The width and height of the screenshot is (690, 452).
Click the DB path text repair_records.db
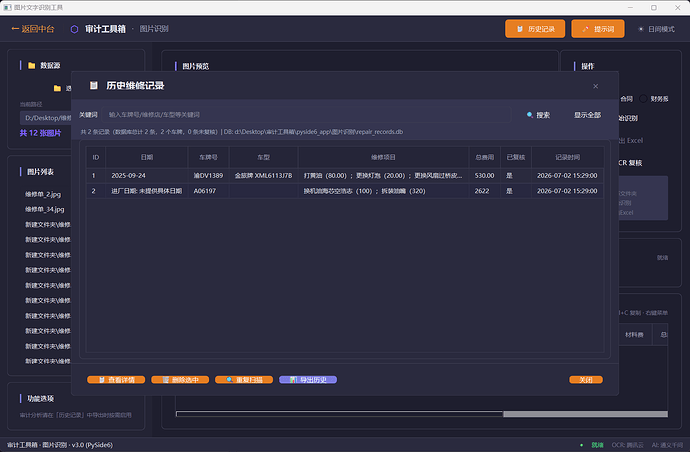[313, 132]
